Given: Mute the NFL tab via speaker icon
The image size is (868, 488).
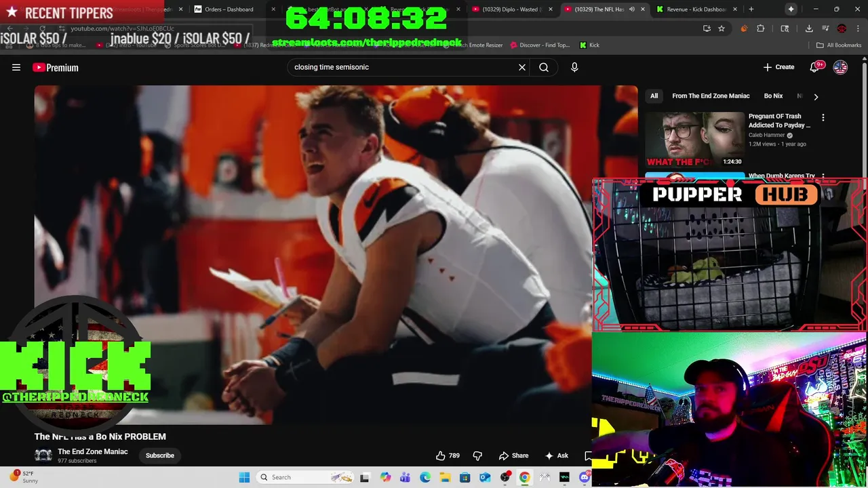Looking at the screenshot, I should pos(631,9).
